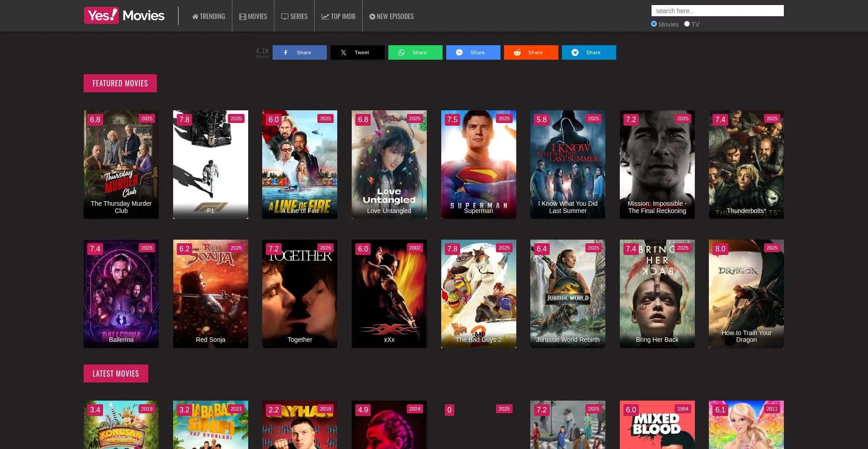Tweet the page via the X button
This screenshot has width=868, height=449.
[x=358, y=52]
